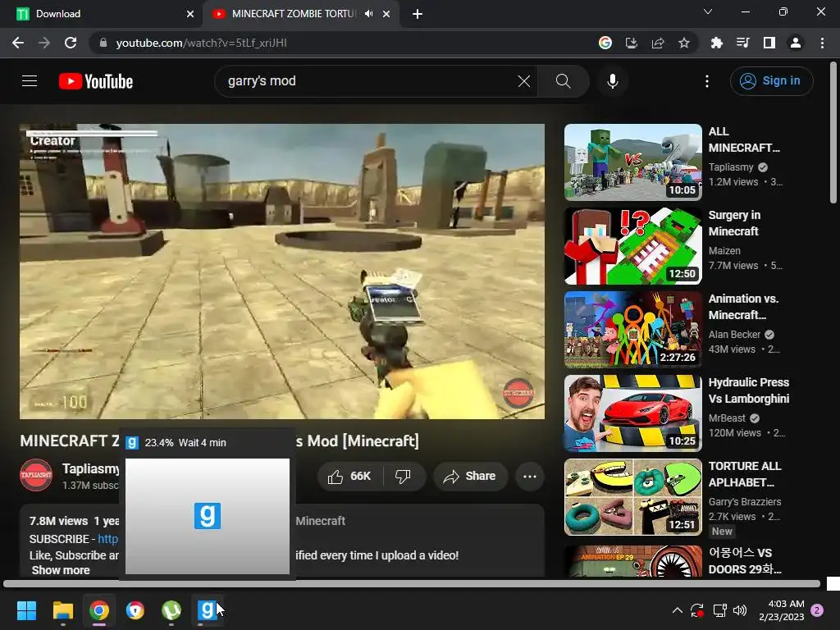The image size is (840, 630).
Task: Go to YouTube home via logo
Action: (x=96, y=81)
